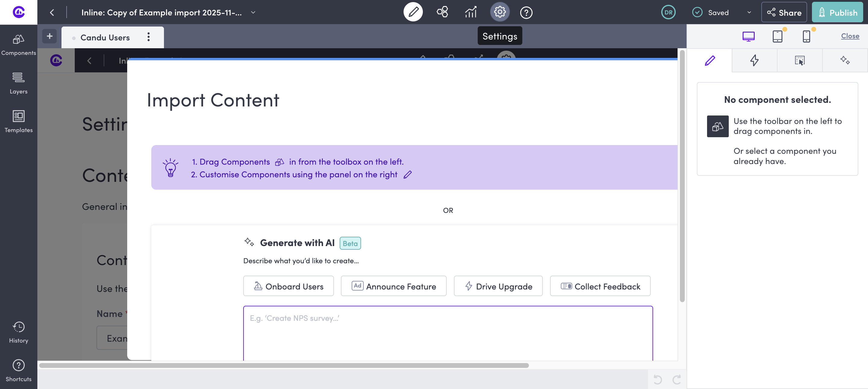The image size is (868, 389).
Task: Open the Analytics chart icon
Action: (x=471, y=12)
